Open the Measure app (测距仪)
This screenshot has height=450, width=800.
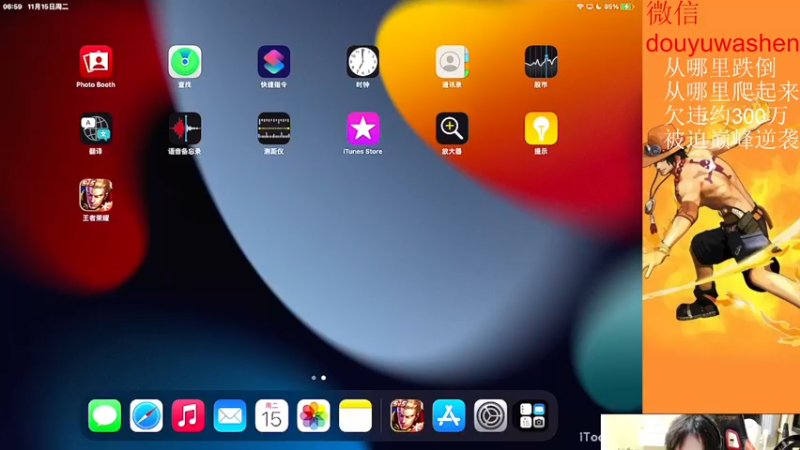click(x=274, y=129)
